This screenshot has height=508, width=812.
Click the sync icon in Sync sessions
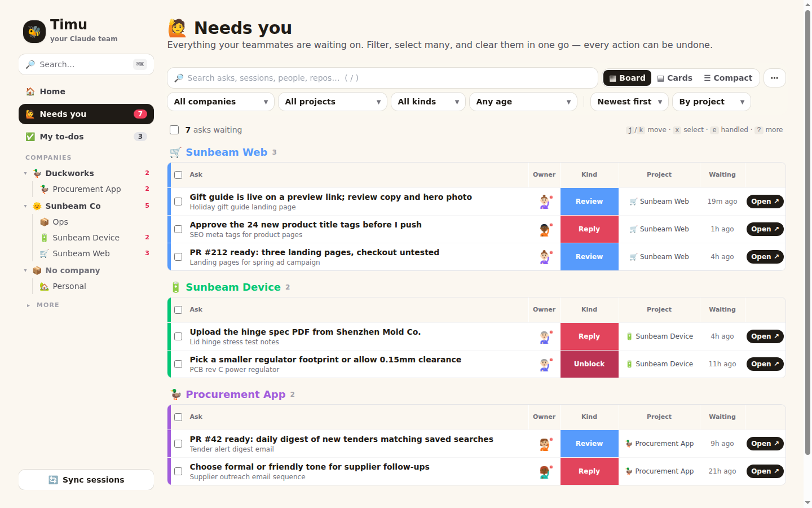pos(53,480)
